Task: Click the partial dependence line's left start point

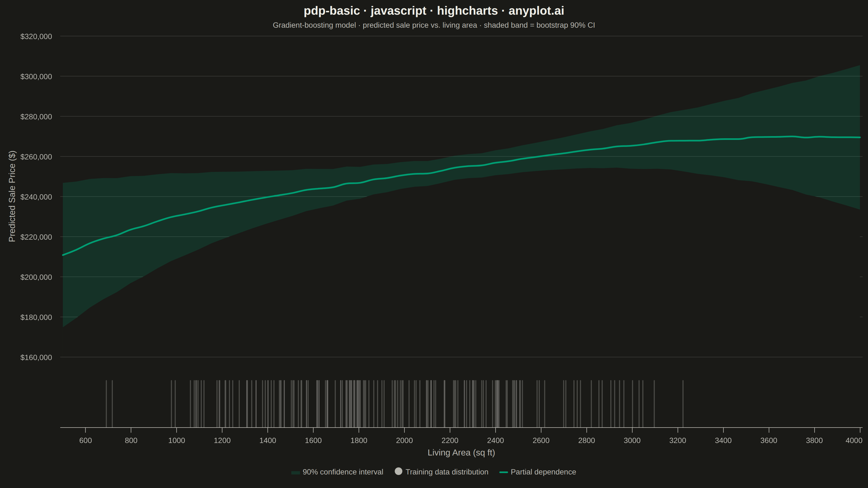Action: point(63,255)
